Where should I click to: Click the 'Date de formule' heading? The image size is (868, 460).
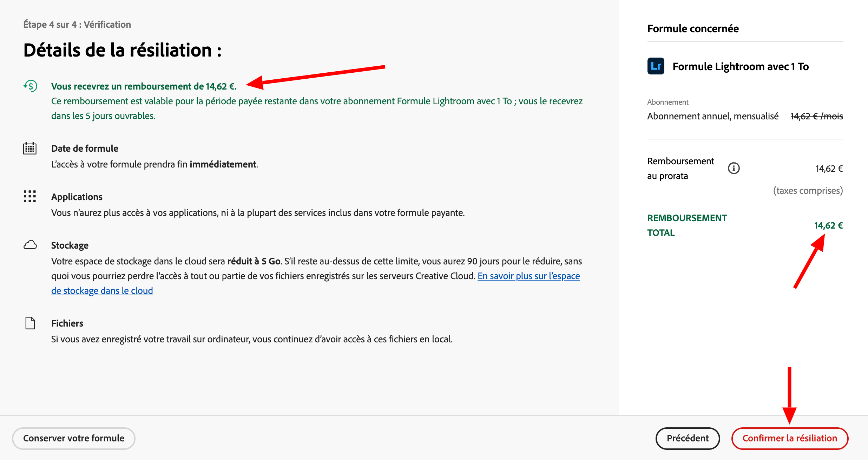pyautogui.click(x=85, y=149)
